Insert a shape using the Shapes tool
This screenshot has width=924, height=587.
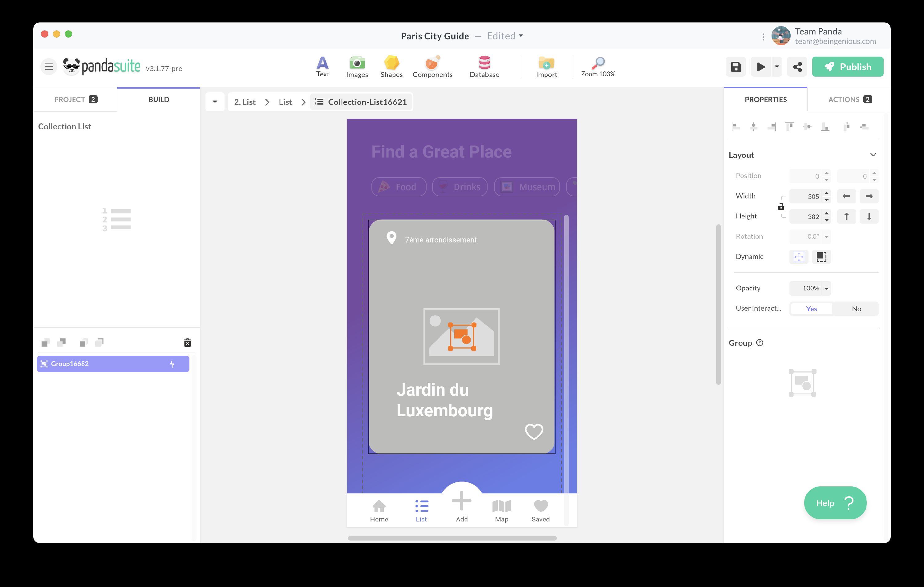click(x=391, y=66)
